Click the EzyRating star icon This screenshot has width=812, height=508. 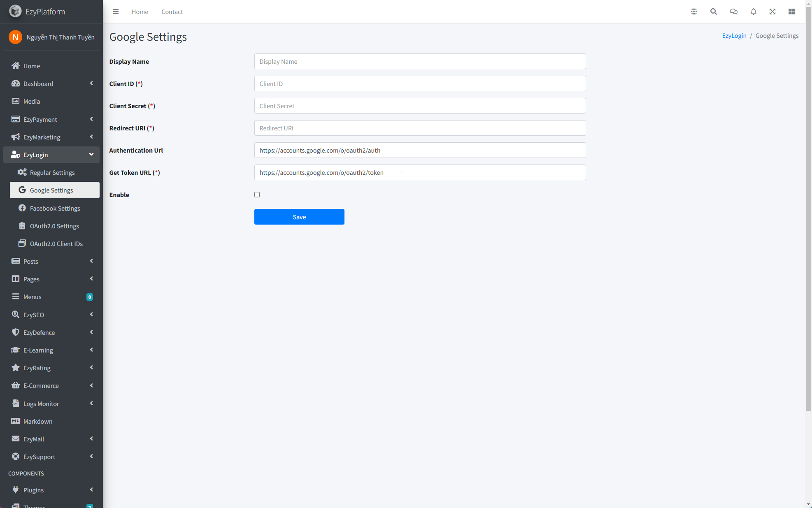(x=16, y=368)
